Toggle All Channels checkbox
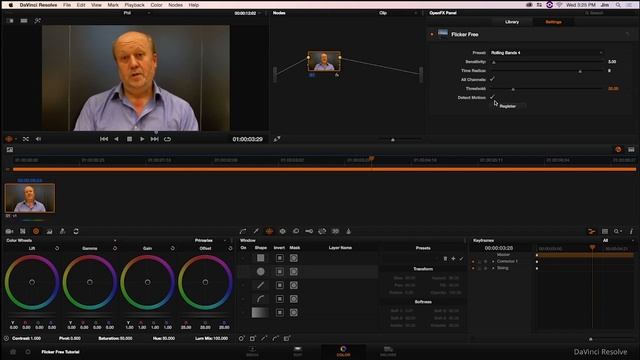Screen dimensions: 640x360 point(492,79)
